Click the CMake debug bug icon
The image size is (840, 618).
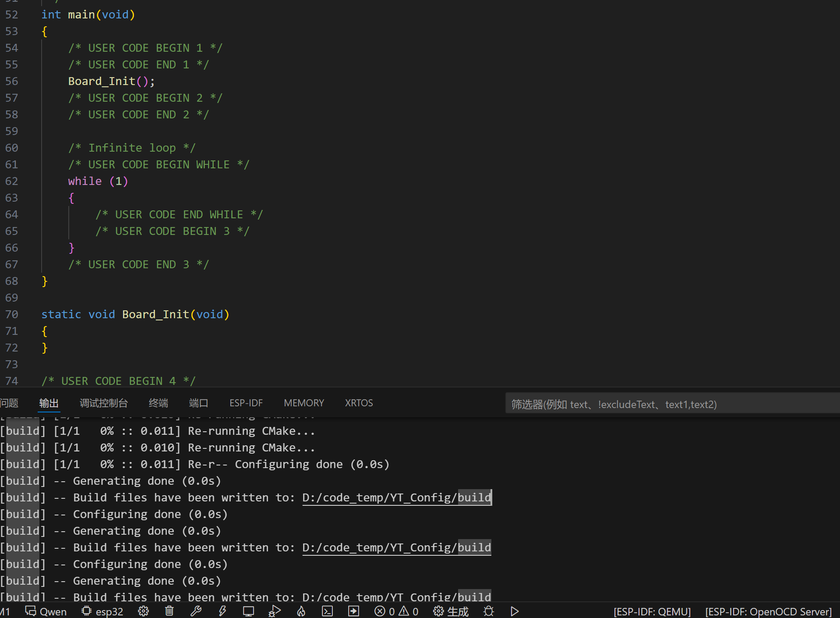(489, 611)
